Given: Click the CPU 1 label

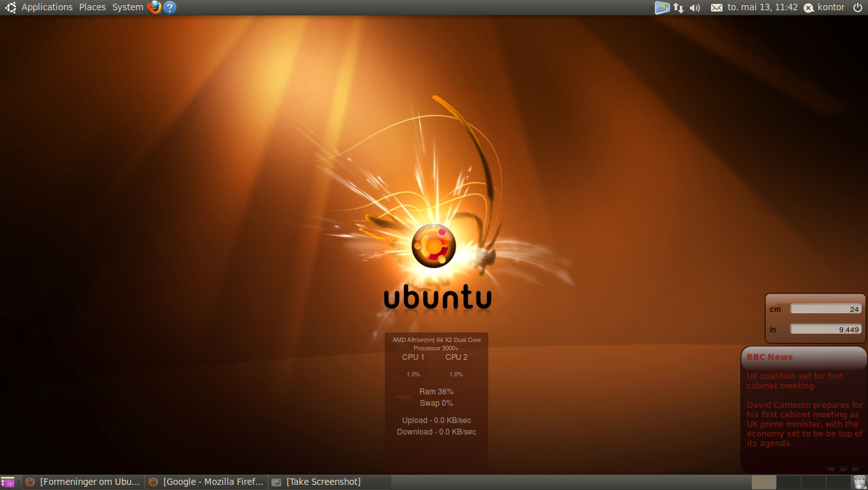Looking at the screenshot, I should coord(413,357).
